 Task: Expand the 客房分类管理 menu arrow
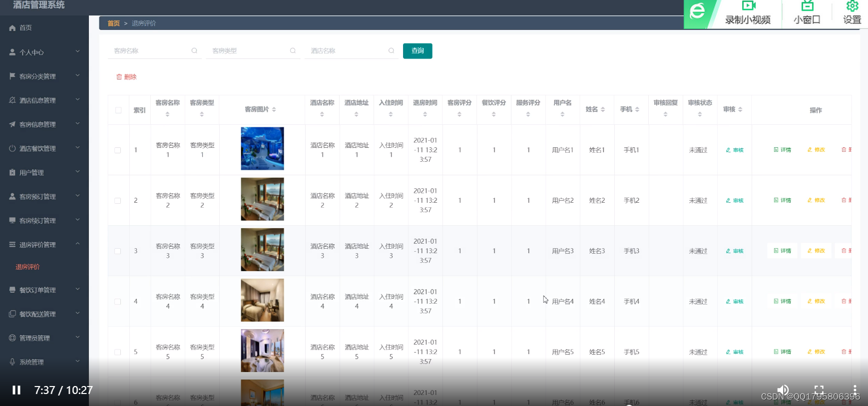[77, 75]
